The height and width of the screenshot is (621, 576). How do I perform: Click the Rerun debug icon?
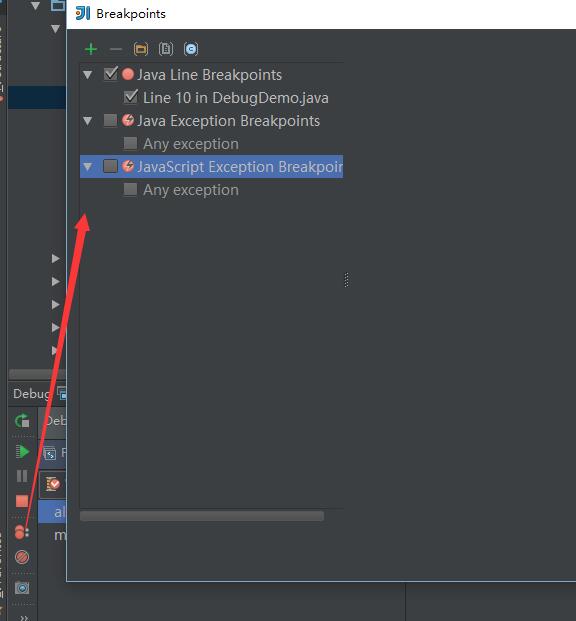(x=22, y=421)
